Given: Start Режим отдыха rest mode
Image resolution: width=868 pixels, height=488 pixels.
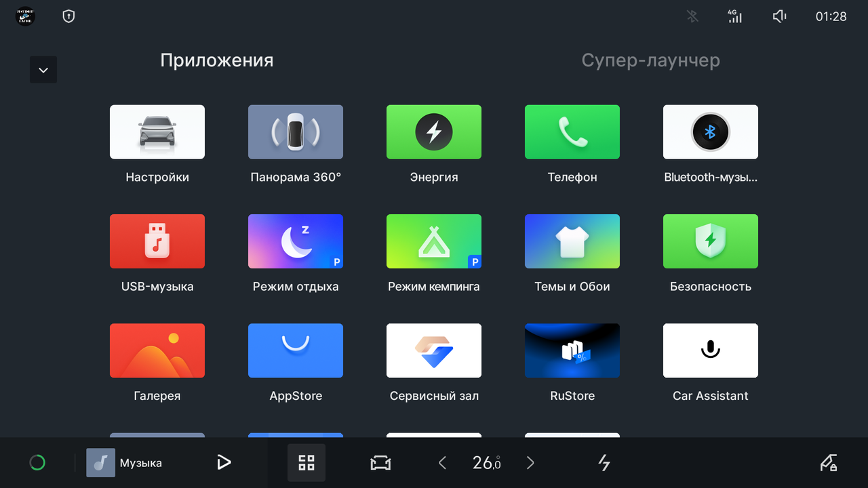Looking at the screenshot, I should [x=296, y=241].
